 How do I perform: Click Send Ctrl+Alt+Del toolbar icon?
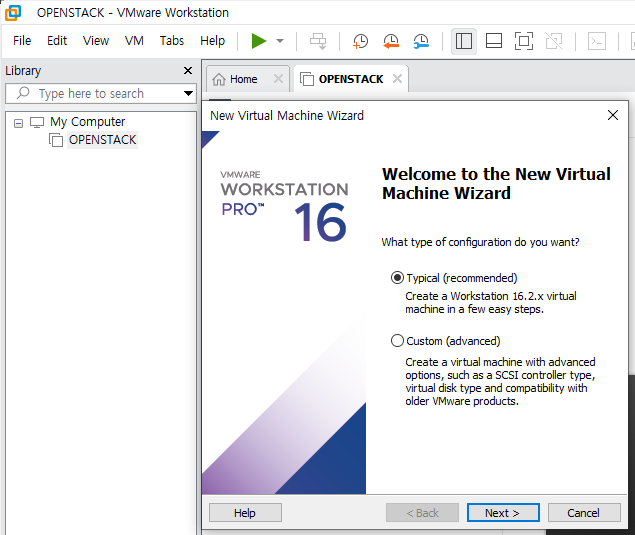coord(318,41)
